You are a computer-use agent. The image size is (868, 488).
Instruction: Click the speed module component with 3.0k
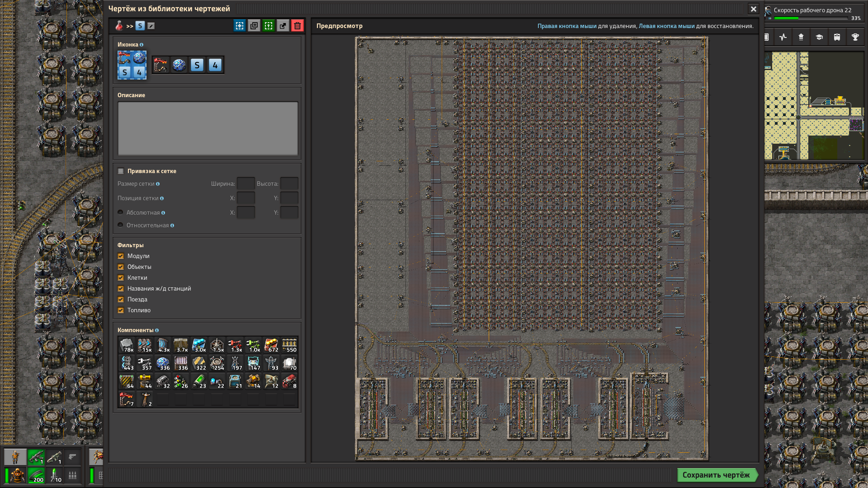coord(199,345)
